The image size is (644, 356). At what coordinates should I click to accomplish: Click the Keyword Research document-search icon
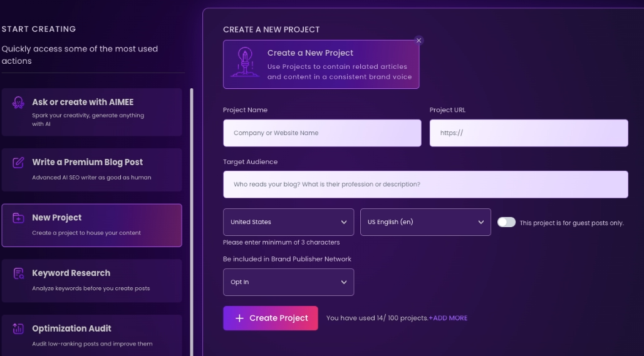(19, 273)
